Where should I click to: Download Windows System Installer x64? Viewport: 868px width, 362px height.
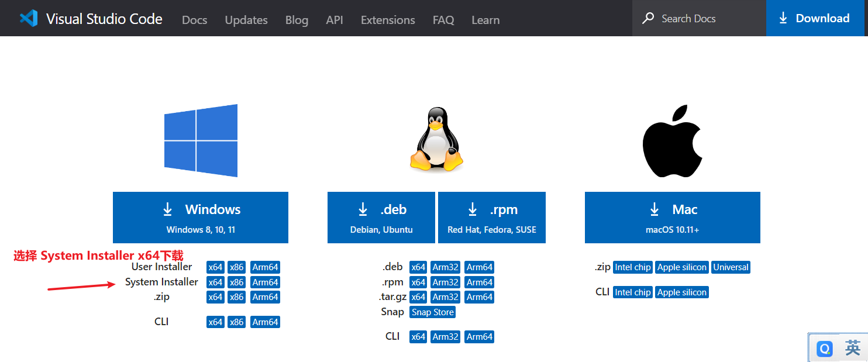click(x=215, y=282)
